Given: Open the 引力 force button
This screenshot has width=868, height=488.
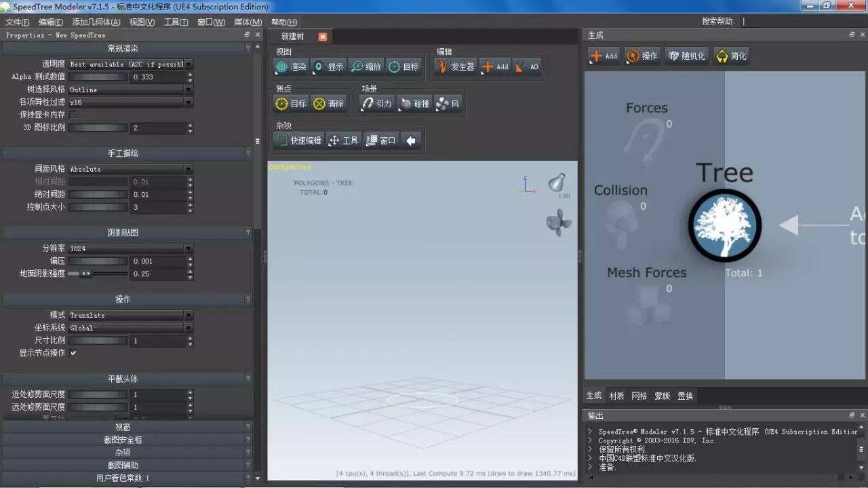Looking at the screenshot, I should coord(377,104).
